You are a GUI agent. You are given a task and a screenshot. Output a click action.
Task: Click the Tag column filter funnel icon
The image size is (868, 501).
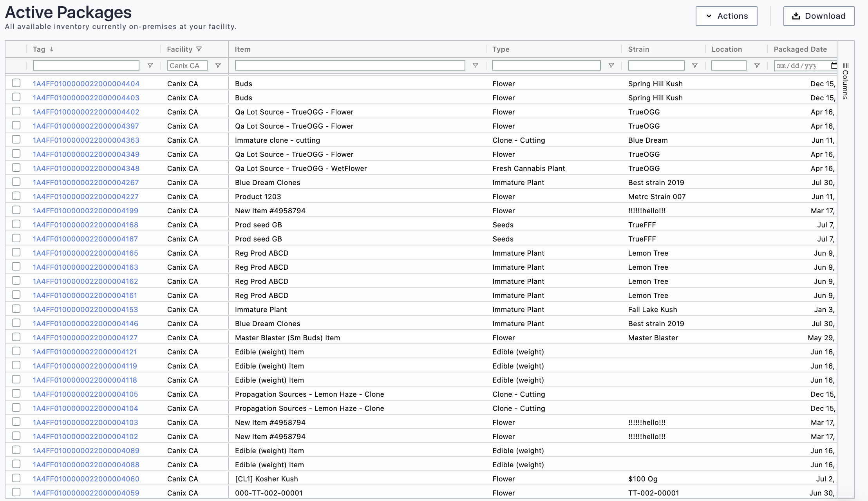pyautogui.click(x=150, y=65)
